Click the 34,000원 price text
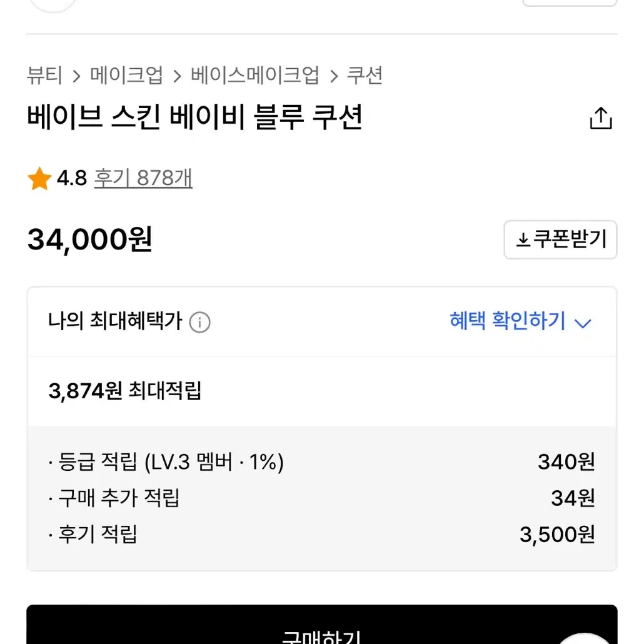Image resolution: width=644 pixels, height=644 pixels. (89, 239)
